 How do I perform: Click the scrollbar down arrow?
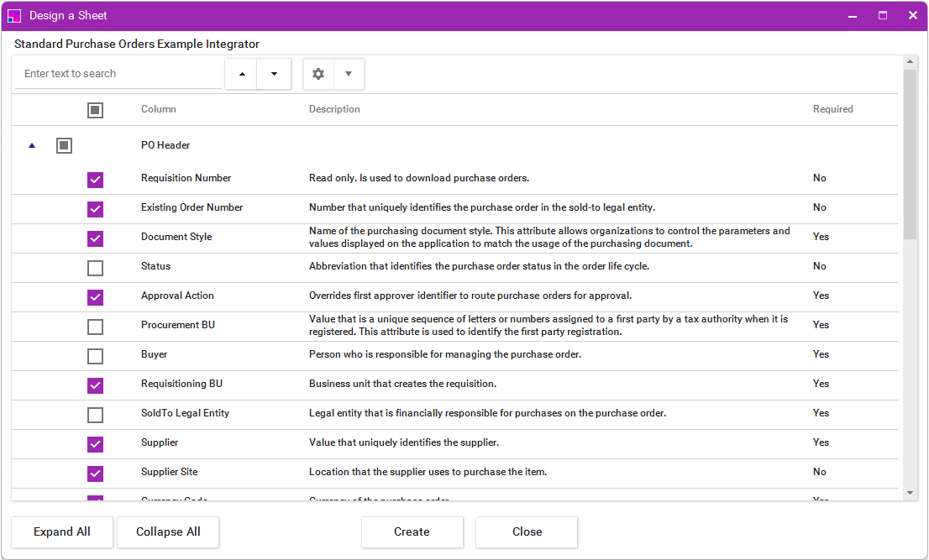[x=910, y=493]
